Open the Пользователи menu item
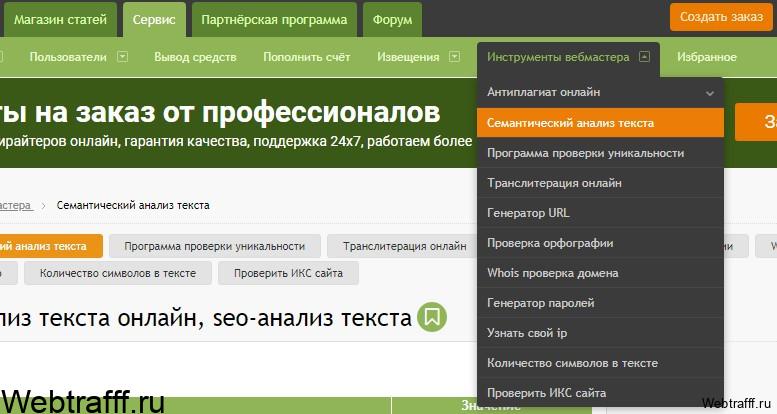Viewport: 777px width, 414px height. coord(68,57)
